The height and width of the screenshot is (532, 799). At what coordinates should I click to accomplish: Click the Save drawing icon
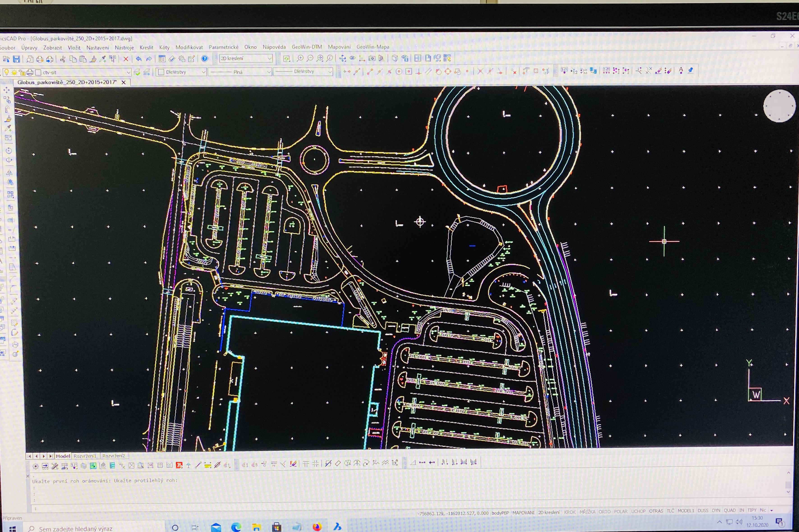[x=16, y=59]
